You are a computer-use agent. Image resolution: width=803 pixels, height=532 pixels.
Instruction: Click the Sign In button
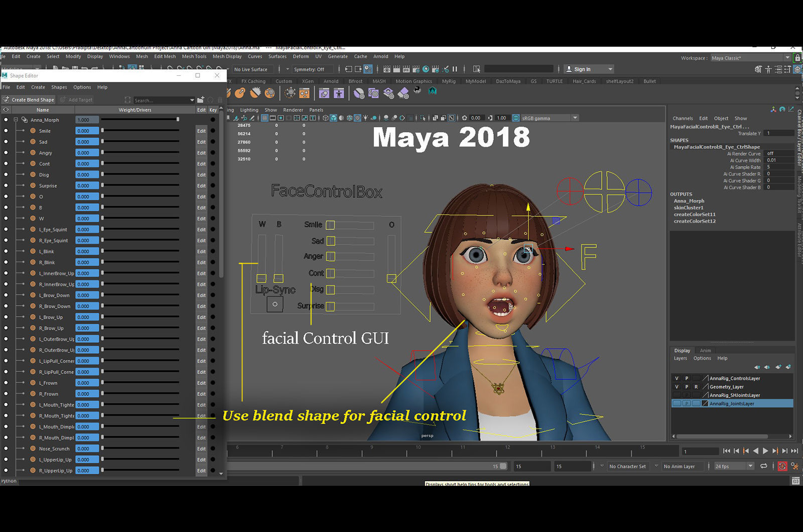(589, 69)
